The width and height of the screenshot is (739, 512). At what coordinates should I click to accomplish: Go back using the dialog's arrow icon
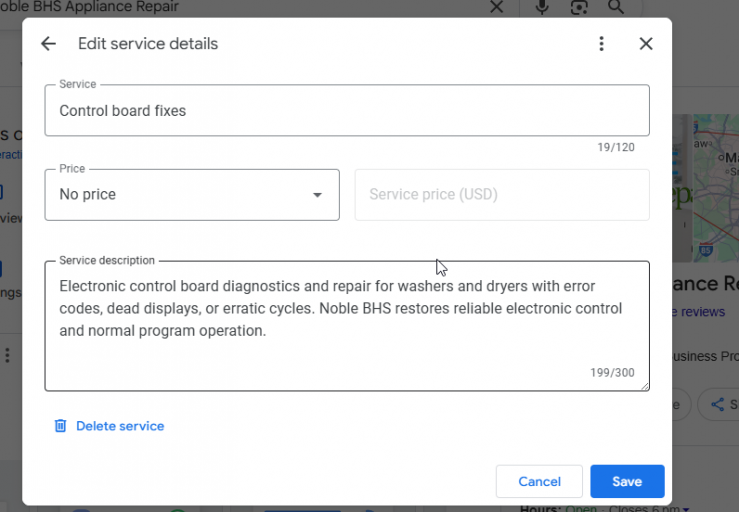pos(48,44)
